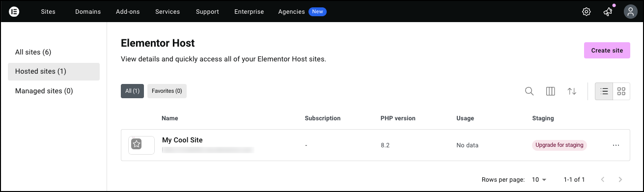This screenshot has height=192, width=644.
Task: Open the user account avatar
Action: click(x=630, y=12)
